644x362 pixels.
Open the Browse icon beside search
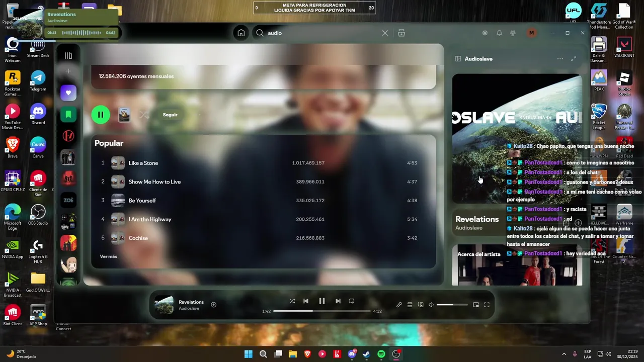pos(401,33)
